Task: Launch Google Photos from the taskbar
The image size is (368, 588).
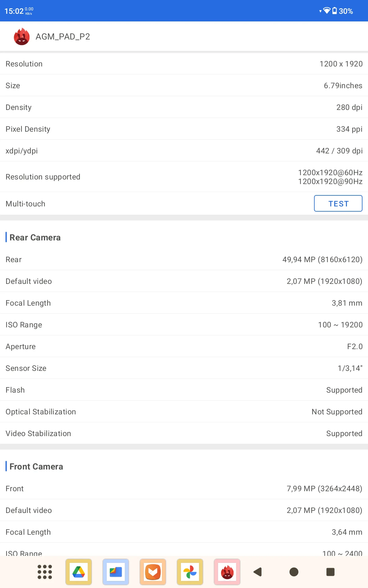Action: 190,572
